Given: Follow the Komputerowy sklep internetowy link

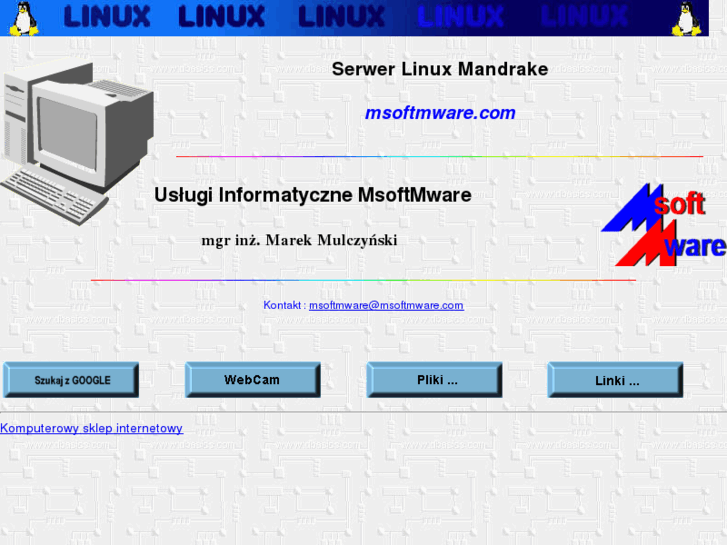Looking at the screenshot, I should pyautogui.click(x=91, y=428).
